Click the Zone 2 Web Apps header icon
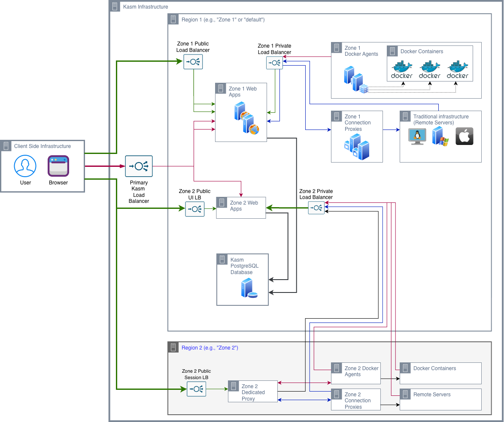Viewport: 504px width, 422px height. coord(222,202)
